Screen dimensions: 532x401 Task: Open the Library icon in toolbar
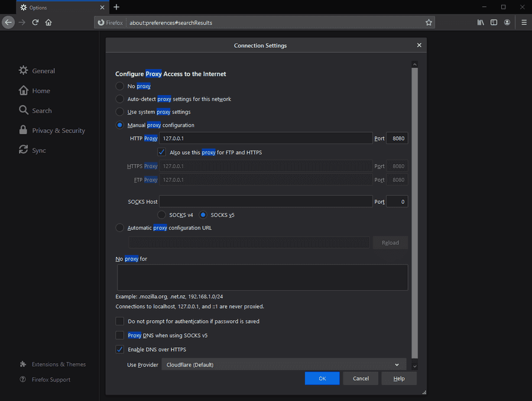481,22
